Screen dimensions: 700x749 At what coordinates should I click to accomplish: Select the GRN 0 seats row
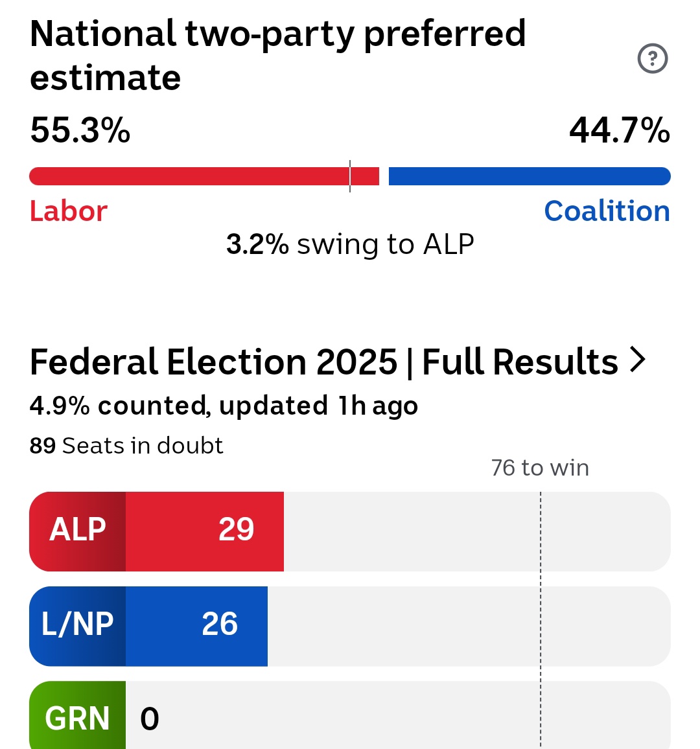pos(350,715)
